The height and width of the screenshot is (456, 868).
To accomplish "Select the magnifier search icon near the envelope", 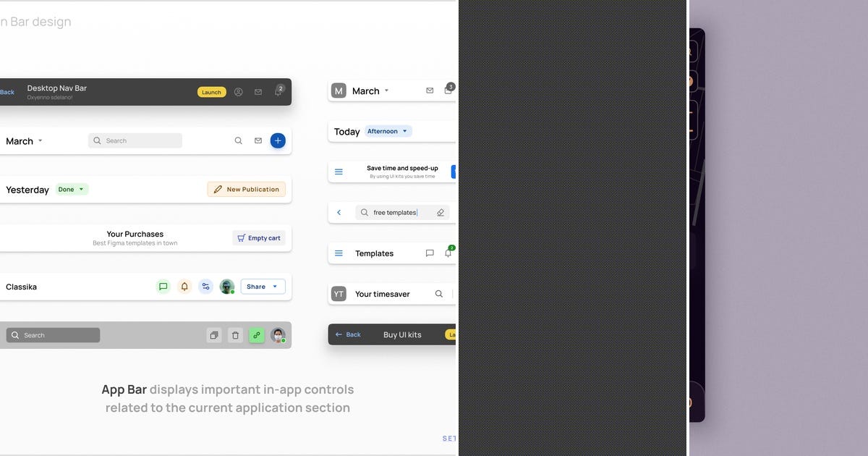I will (x=239, y=140).
